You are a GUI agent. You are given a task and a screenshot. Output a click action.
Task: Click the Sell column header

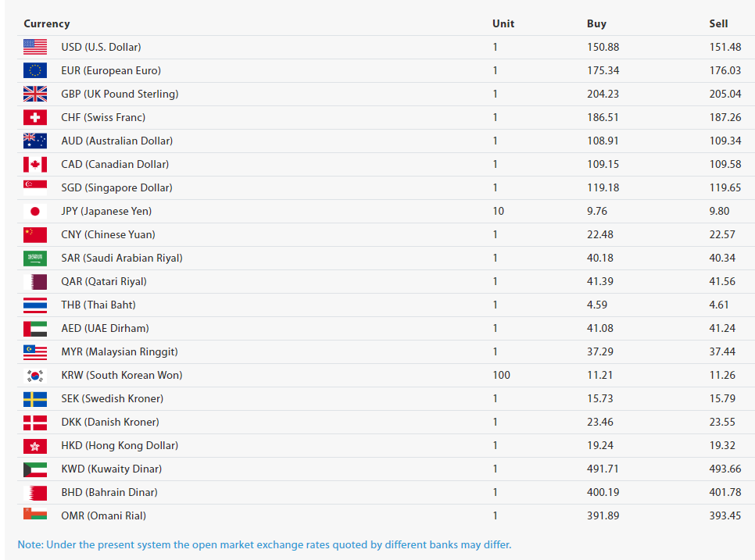(x=718, y=23)
